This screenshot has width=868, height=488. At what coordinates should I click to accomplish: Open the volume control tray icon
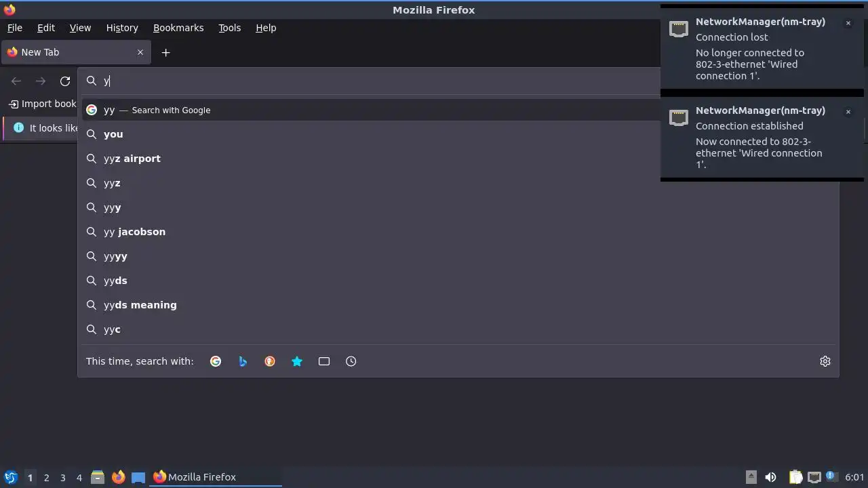[770, 477]
